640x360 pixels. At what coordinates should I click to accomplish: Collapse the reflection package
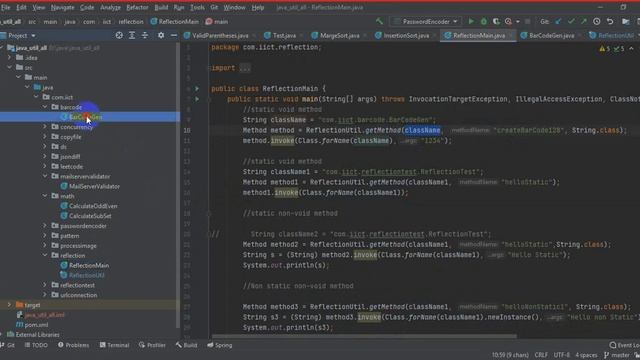[x=45, y=256]
